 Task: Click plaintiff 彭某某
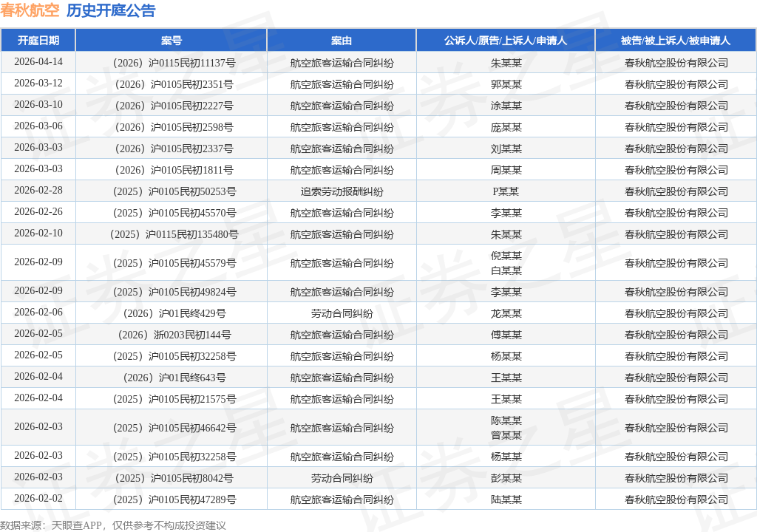pyautogui.click(x=506, y=478)
